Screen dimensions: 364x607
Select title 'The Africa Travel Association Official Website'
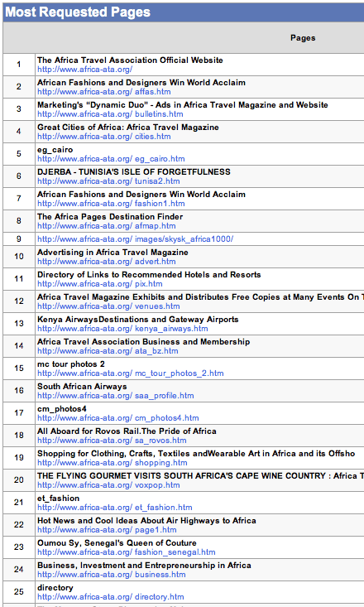pyautogui.click(x=130, y=60)
